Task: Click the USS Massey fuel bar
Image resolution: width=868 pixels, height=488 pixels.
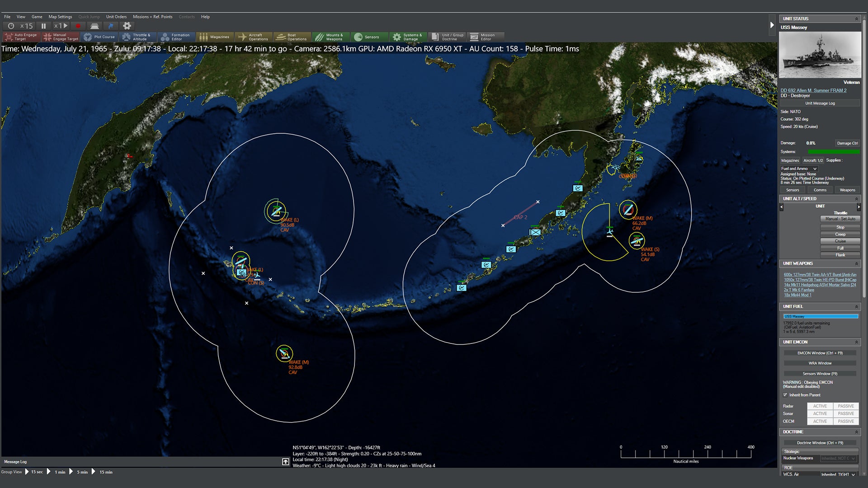Action: tap(821, 316)
